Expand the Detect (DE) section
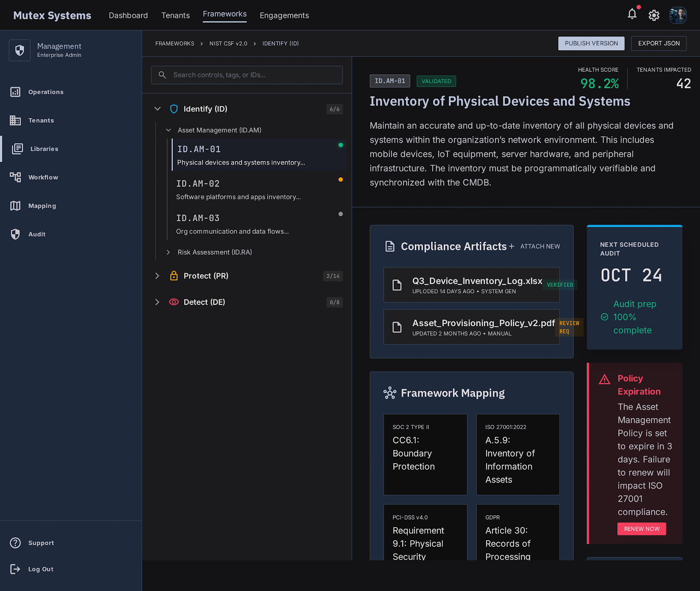 [x=157, y=302]
